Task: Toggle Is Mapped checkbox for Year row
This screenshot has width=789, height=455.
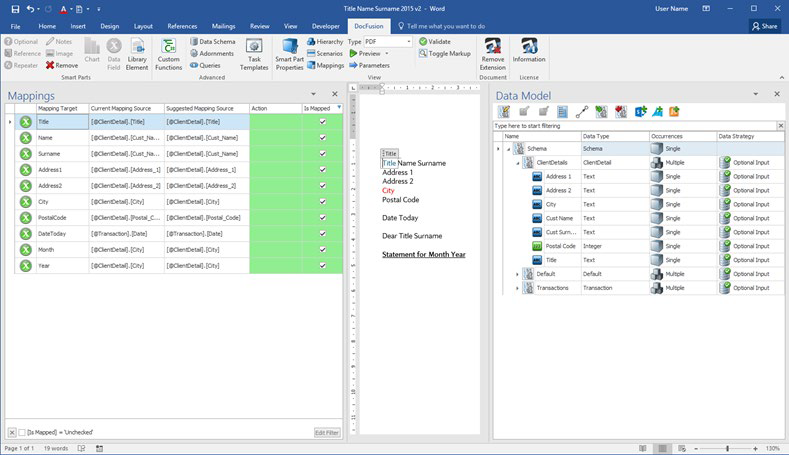Action: pos(323,266)
